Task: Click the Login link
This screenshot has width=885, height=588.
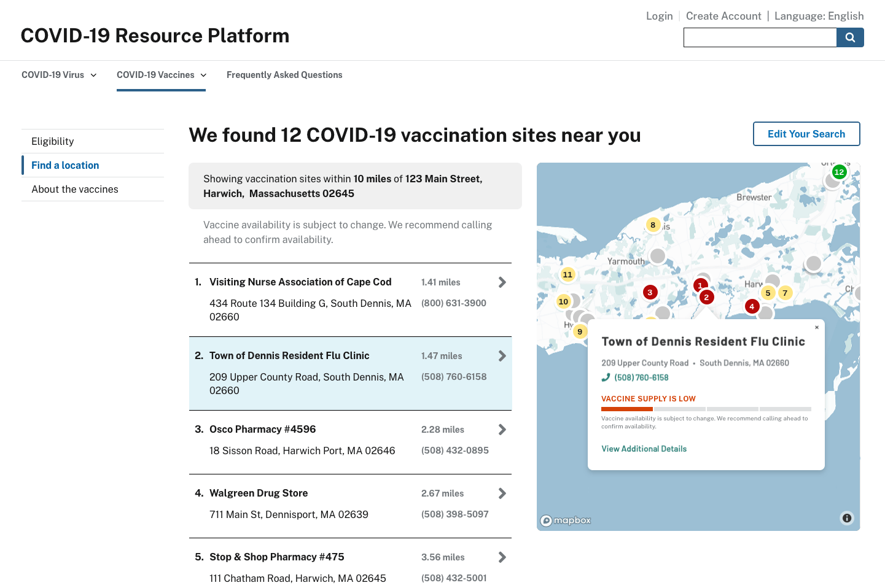Action: click(x=659, y=16)
